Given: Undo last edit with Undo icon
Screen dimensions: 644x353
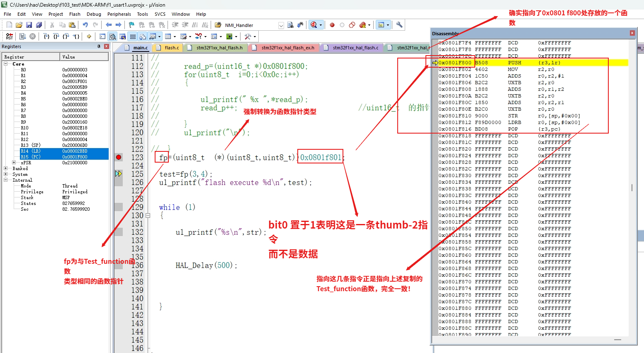Looking at the screenshot, I should coord(85,25).
